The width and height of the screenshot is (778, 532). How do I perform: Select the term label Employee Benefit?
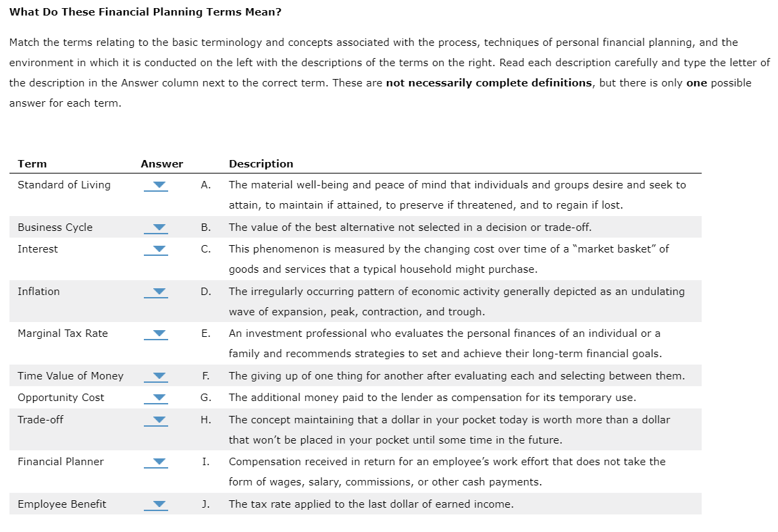[61, 504]
